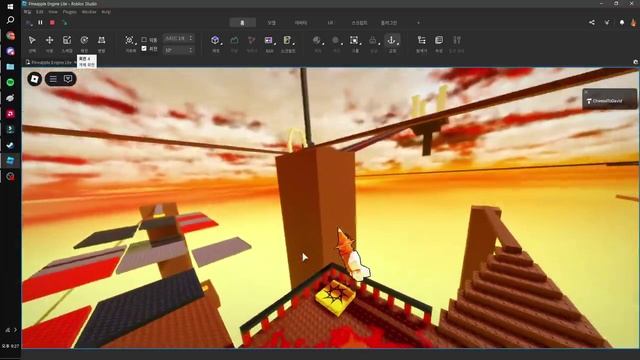Expand the Material dropdown arrow
Screen dimensions: 640x360
[323, 43]
